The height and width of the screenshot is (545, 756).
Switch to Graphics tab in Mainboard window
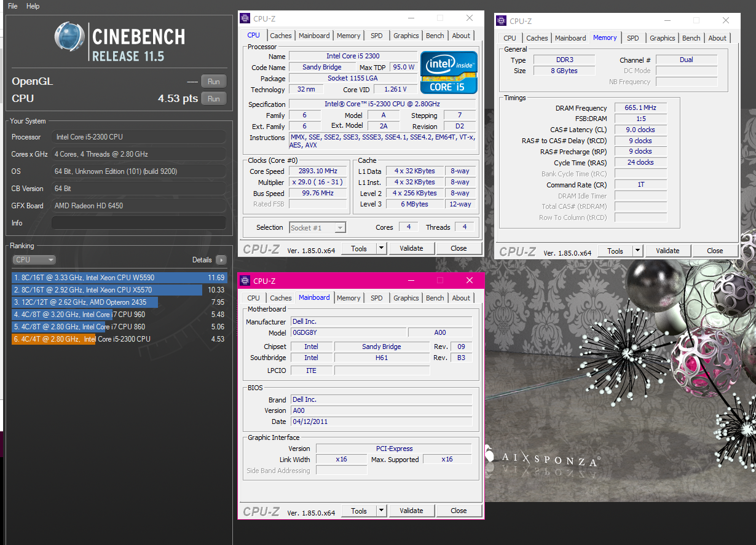[x=406, y=298]
